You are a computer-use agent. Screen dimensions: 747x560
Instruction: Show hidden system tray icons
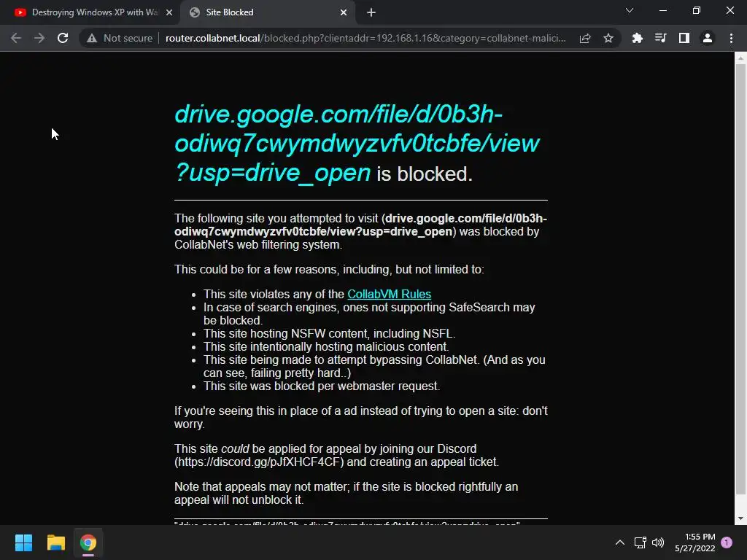coord(620,542)
